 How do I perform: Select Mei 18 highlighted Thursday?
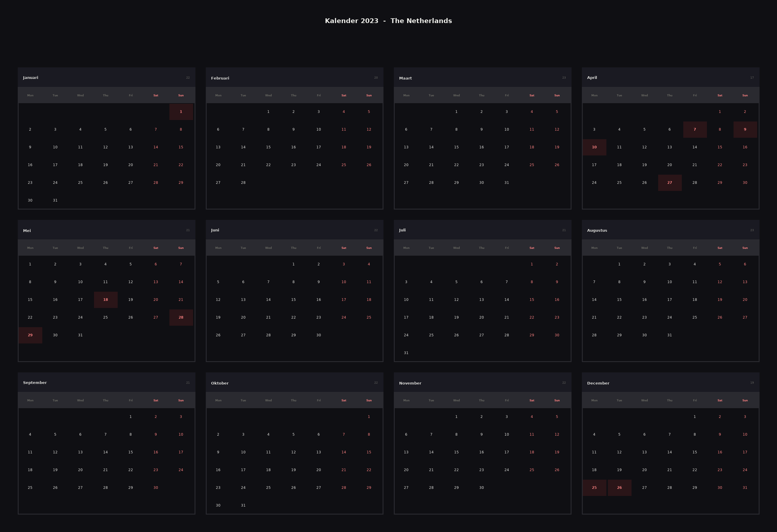click(105, 300)
